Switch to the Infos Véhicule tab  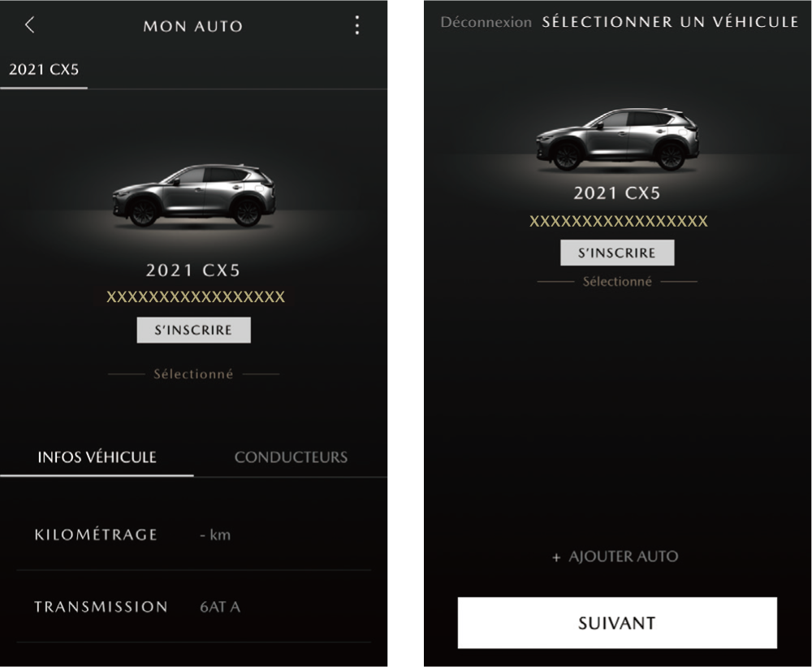[x=97, y=457]
